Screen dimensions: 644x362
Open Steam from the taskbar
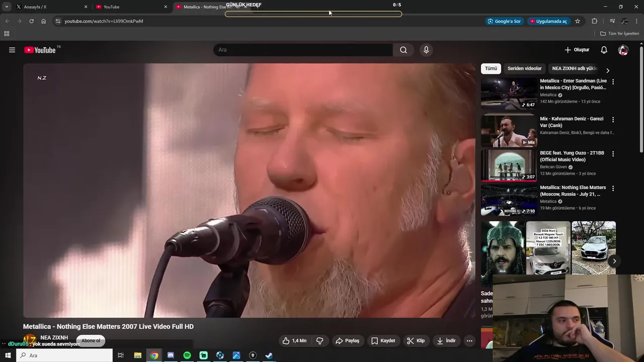click(269, 355)
